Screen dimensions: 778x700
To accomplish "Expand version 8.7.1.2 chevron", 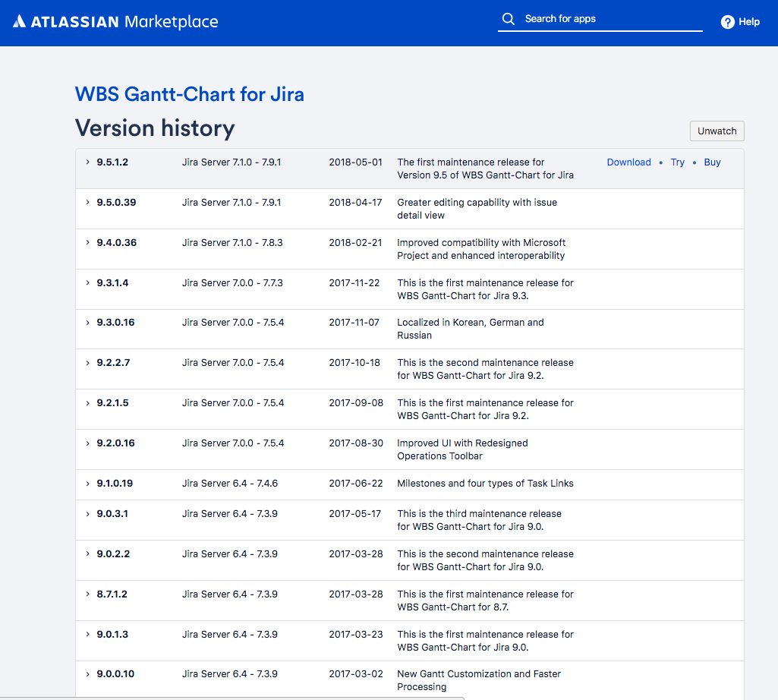I will (88, 594).
